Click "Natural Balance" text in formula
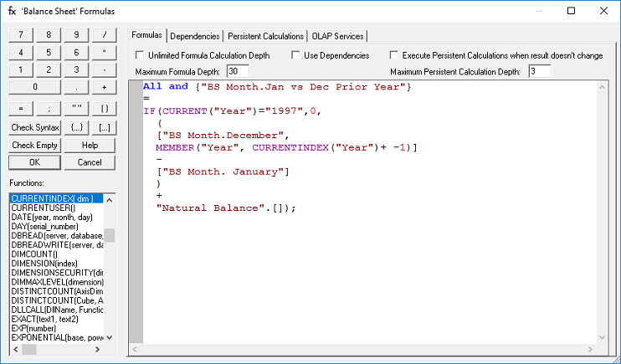 pyautogui.click(x=210, y=208)
